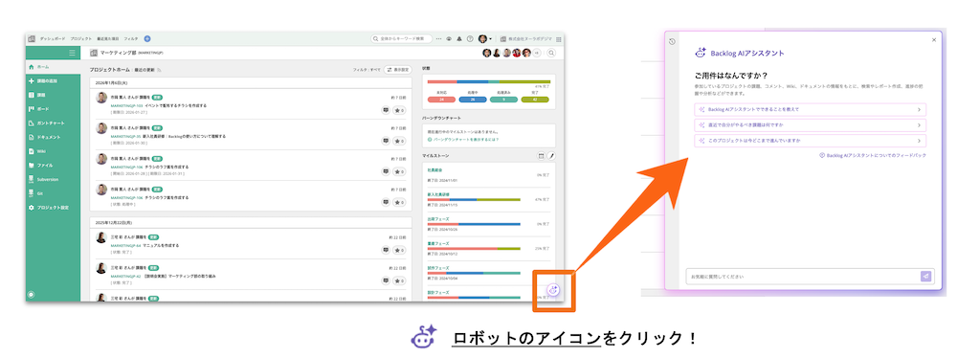
Task: Click the 完了 42 status pill
Action: (534, 100)
